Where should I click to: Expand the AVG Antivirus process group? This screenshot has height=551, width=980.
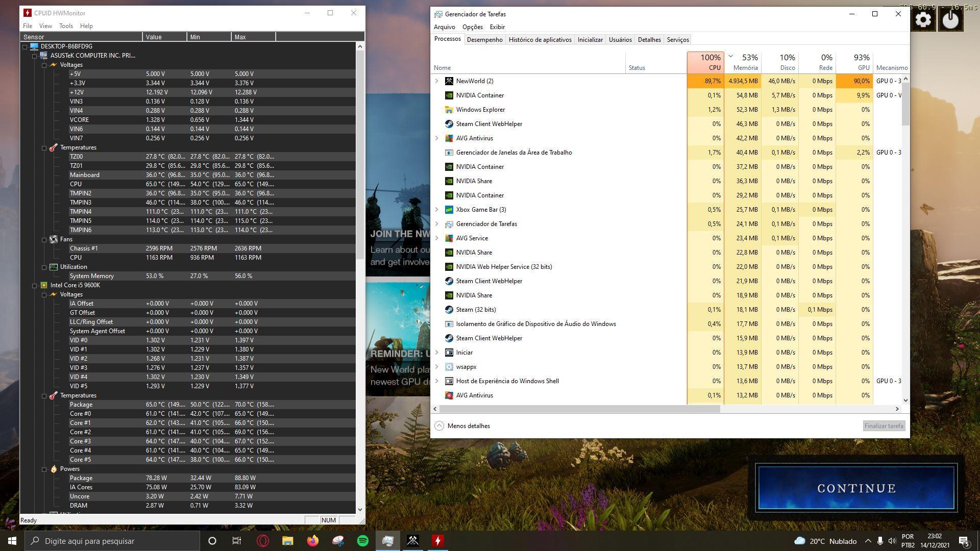[x=436, y=138]
